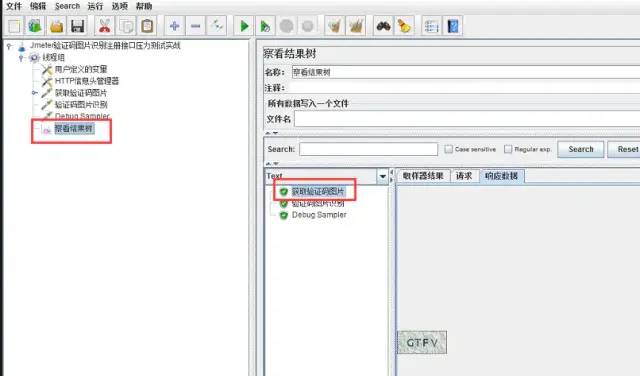Screen dimensions: 640x376
Task: Collapse the root test plan node toggle
Action: coord(9,46)
